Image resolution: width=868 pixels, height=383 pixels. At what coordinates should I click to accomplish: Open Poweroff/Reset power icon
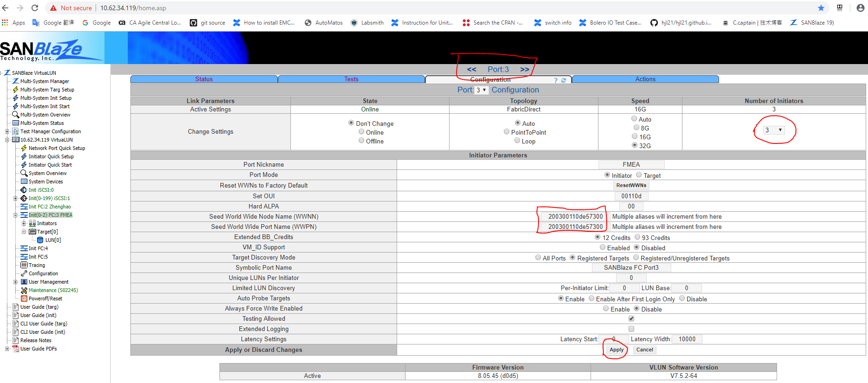point(24,299)
